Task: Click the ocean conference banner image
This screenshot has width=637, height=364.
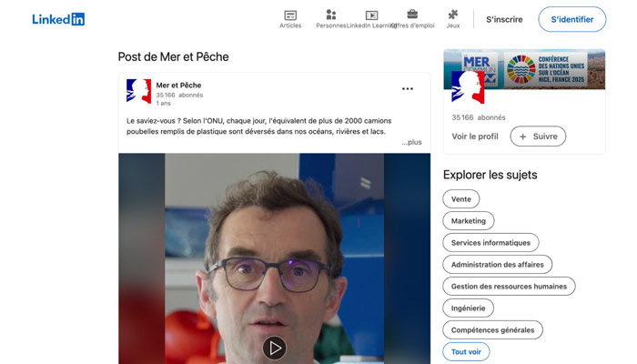Action: coord(524,69)
